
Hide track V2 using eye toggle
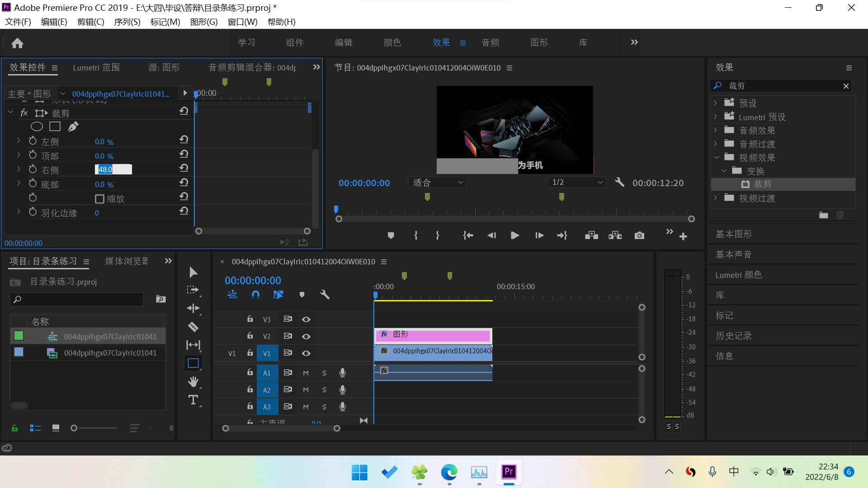click(306, 337)
